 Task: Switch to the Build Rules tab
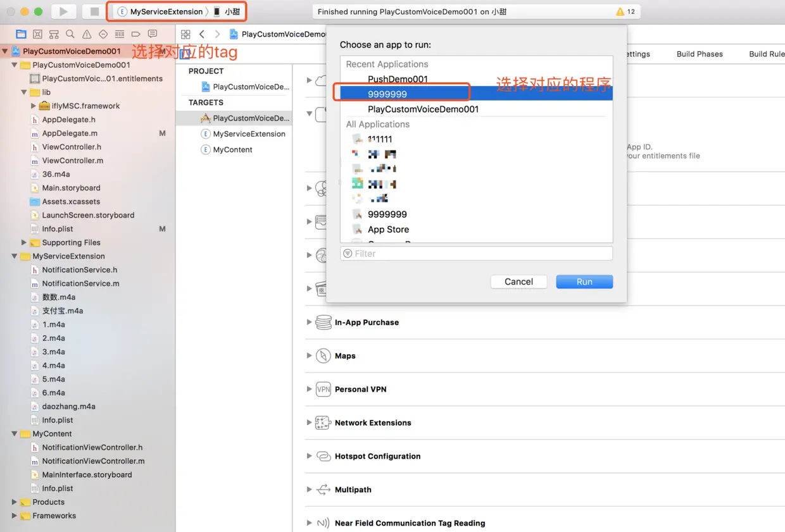[767, 54]
